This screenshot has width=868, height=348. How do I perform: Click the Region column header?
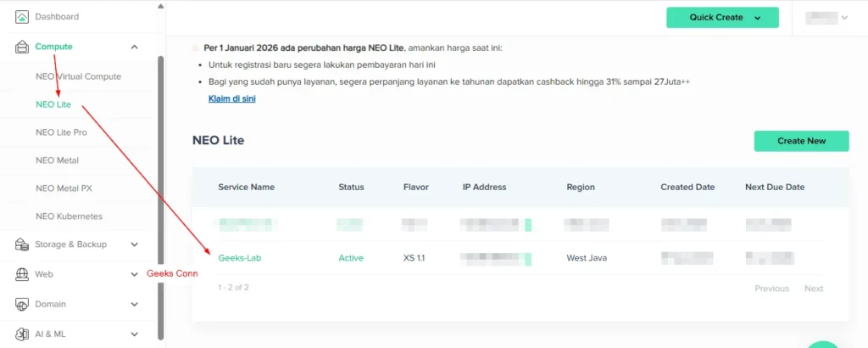[x=581, y=188]
